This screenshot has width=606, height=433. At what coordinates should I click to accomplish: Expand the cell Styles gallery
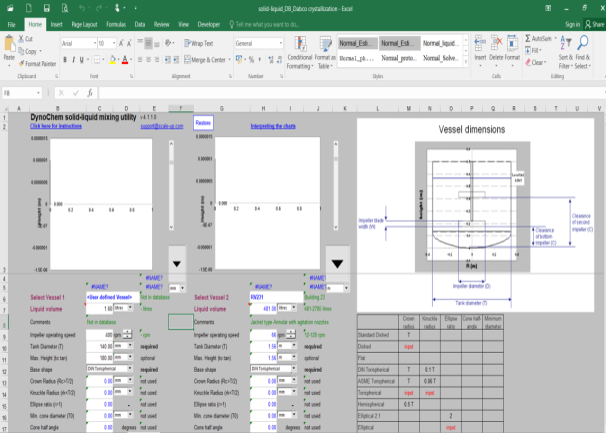pyautogui.click(x=466, y=62)
